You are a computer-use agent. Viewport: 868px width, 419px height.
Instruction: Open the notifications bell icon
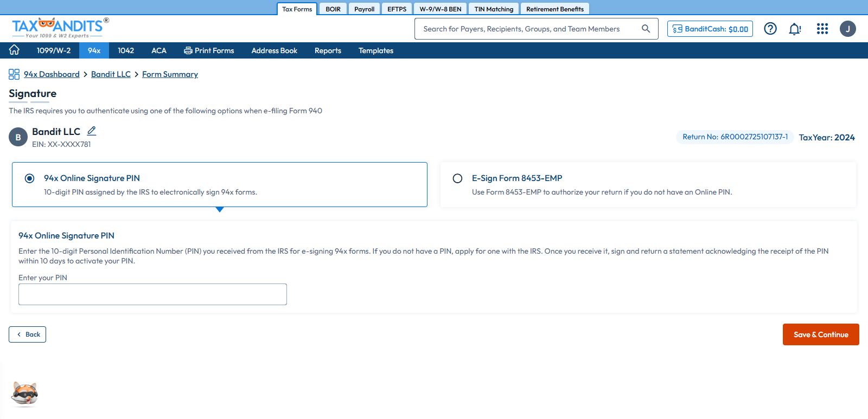coord(795,29)
